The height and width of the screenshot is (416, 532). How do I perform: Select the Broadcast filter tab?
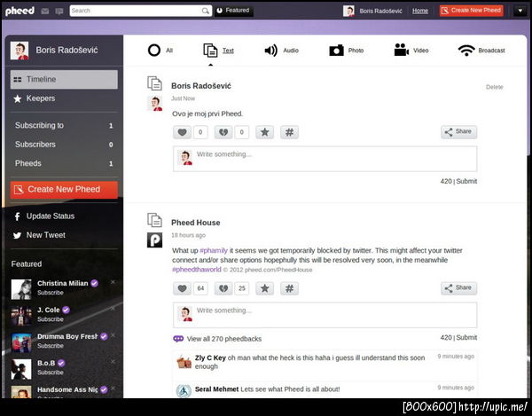tap(481, 51)
